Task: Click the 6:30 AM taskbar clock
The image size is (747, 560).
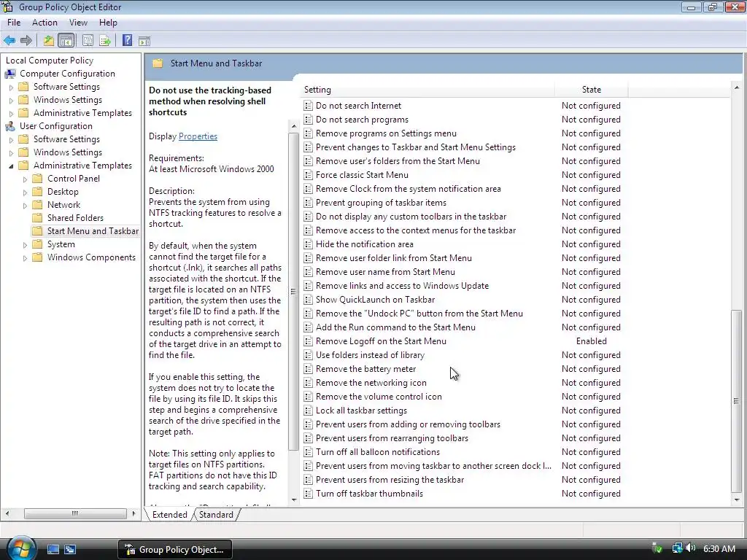Action: 719,549
